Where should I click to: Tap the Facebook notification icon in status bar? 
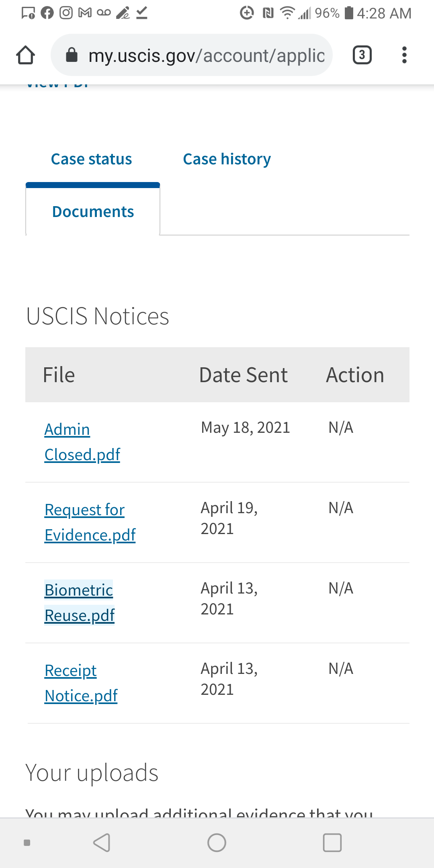(x=47, y=13)
